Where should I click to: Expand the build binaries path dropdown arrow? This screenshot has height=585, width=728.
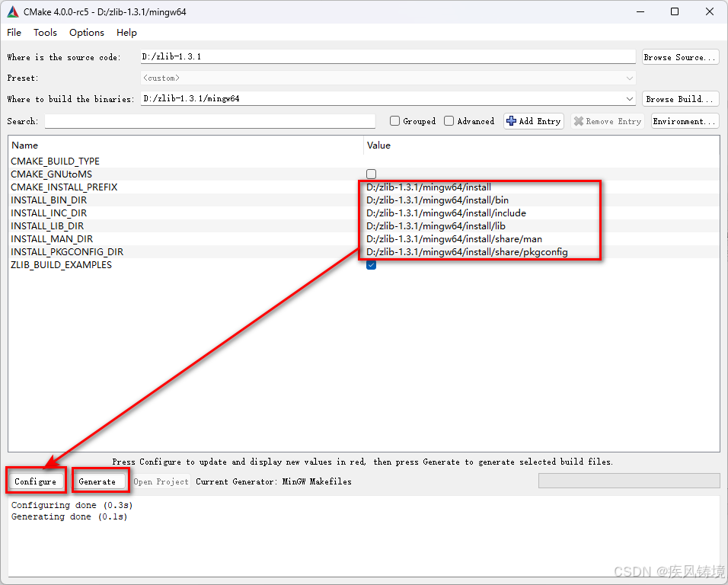[630, 98]
